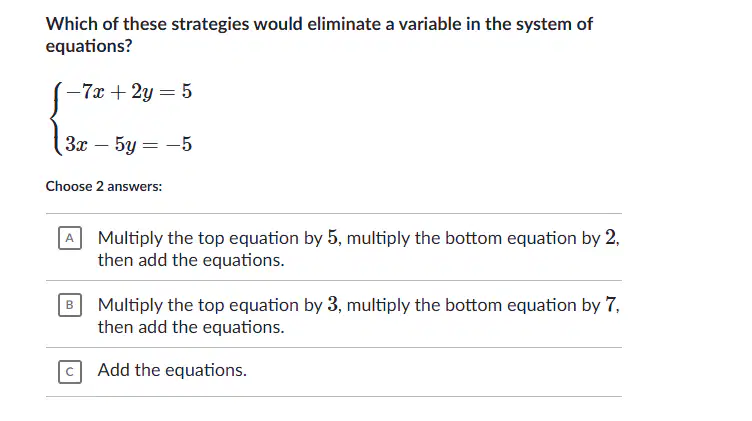The image size is (752, 421).
Task: Click 'then add the equations.' in option A
Action: [x=191, y=260]
